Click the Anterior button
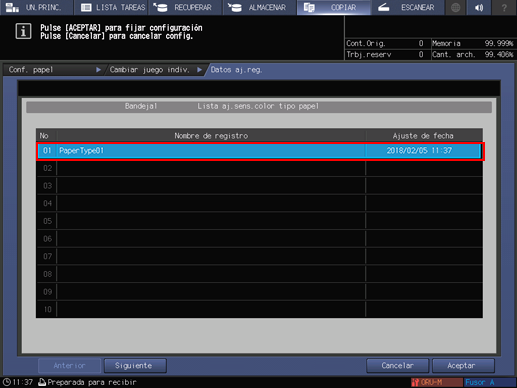This screenshot has width=517, height=388. click(69, 366)
